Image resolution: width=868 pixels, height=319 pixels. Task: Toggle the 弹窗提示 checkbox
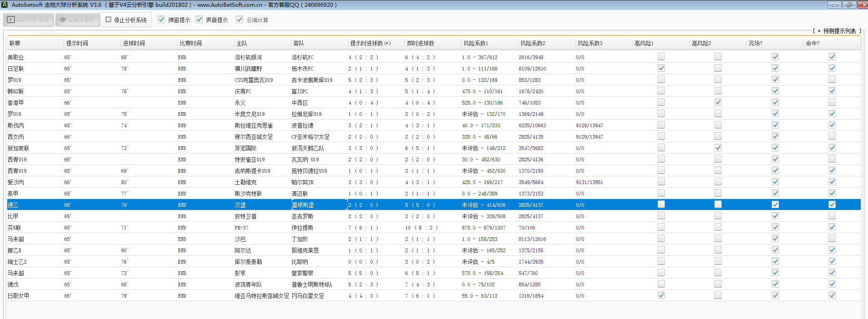161,20
